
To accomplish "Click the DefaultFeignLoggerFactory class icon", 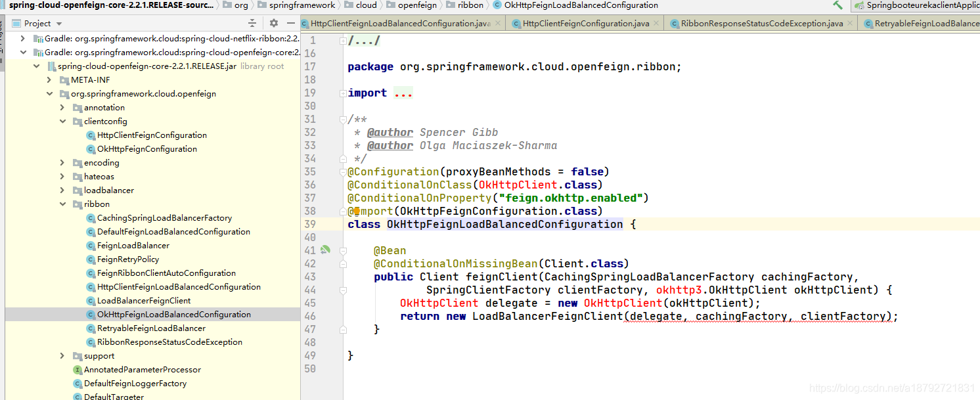I will [78, 384].
